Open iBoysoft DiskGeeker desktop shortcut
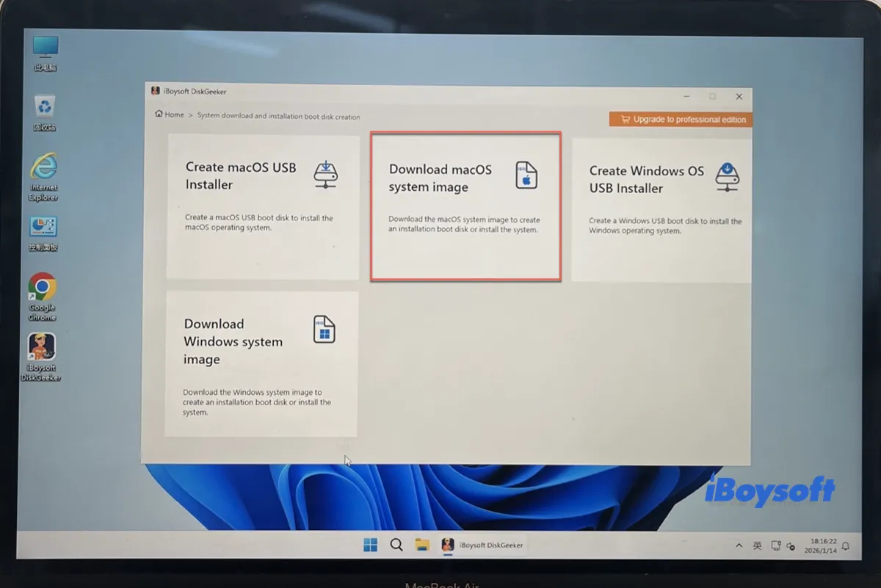This screenshot has height=588, width=881. (x=42, y=357)
